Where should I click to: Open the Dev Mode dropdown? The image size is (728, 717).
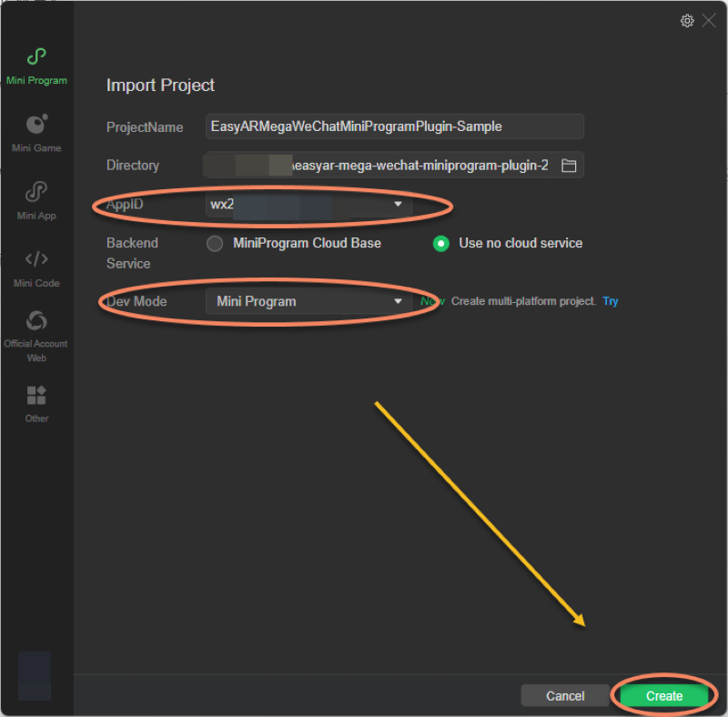pyautogui.click(x=309, y=301)
